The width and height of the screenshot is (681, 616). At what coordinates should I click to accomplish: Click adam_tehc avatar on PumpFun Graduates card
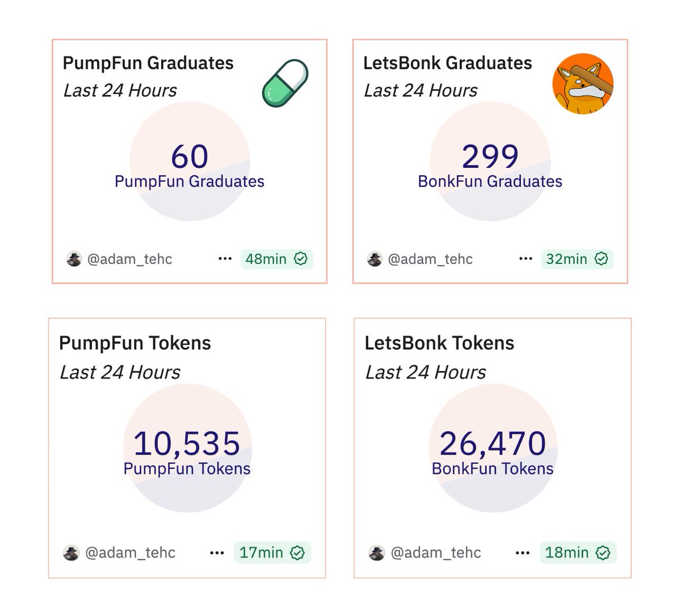[x=74, y=259]
